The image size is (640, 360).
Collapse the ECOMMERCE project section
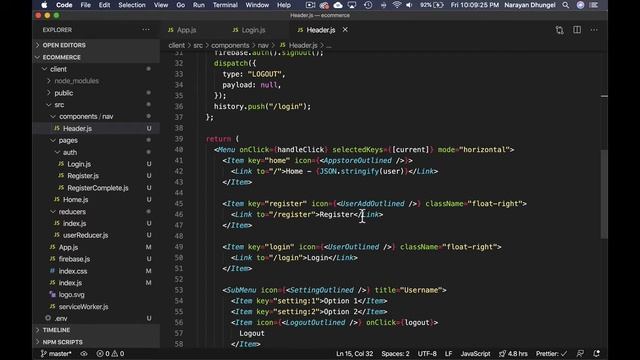click(96, 57)
